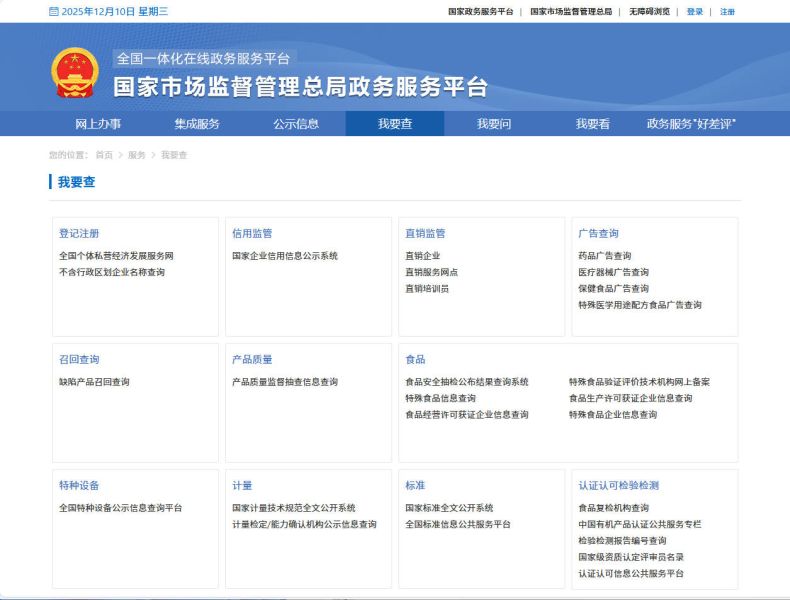
Task: Open 全国特种设备公示信息查询平台
Action: (121, 508)
